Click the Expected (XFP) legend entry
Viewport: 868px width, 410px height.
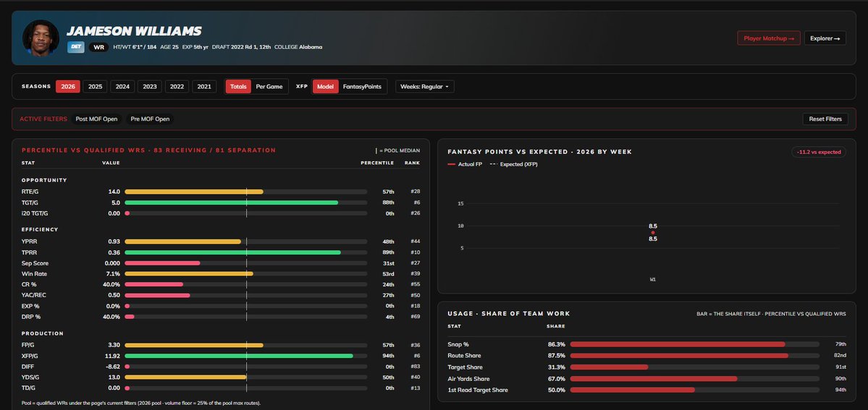coord(514,164)
